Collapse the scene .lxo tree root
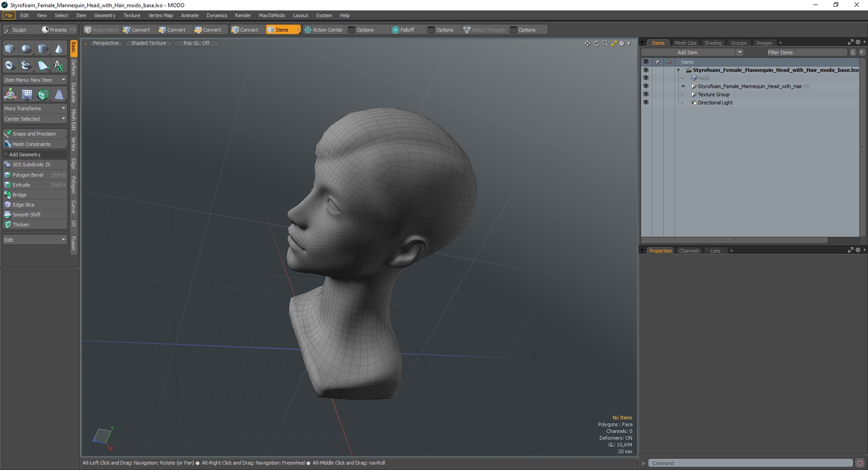 click(x=678, y=70)
